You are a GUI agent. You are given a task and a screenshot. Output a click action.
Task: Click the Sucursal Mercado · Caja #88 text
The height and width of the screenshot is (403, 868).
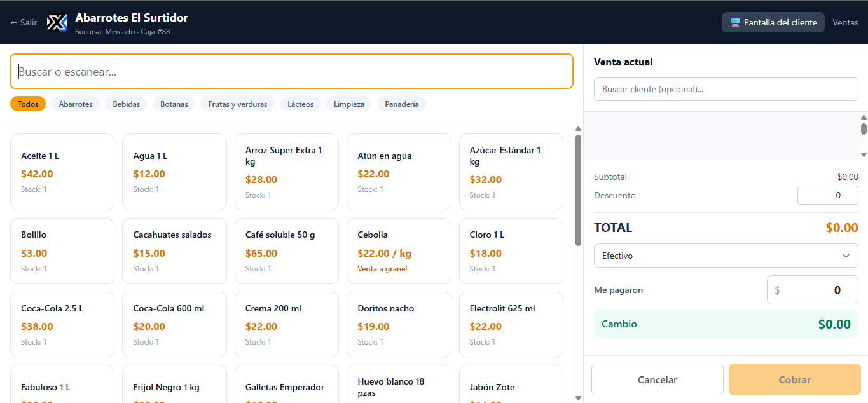coord(122,32)
